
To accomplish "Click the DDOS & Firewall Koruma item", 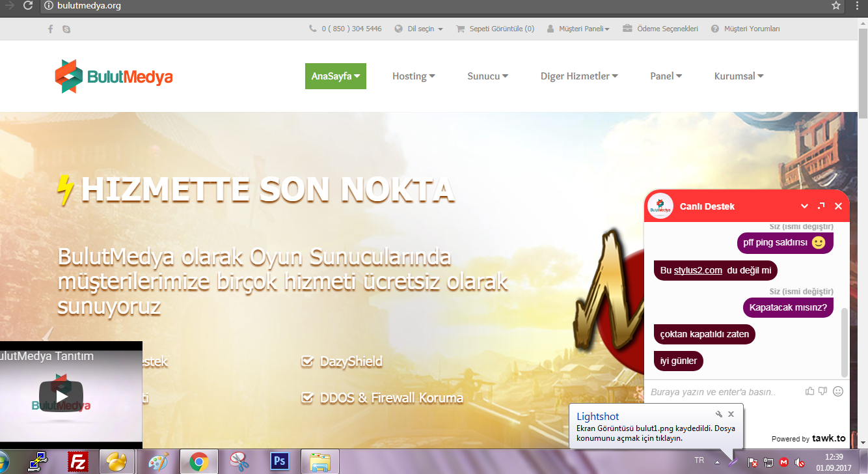I will (x=383, y=397).
